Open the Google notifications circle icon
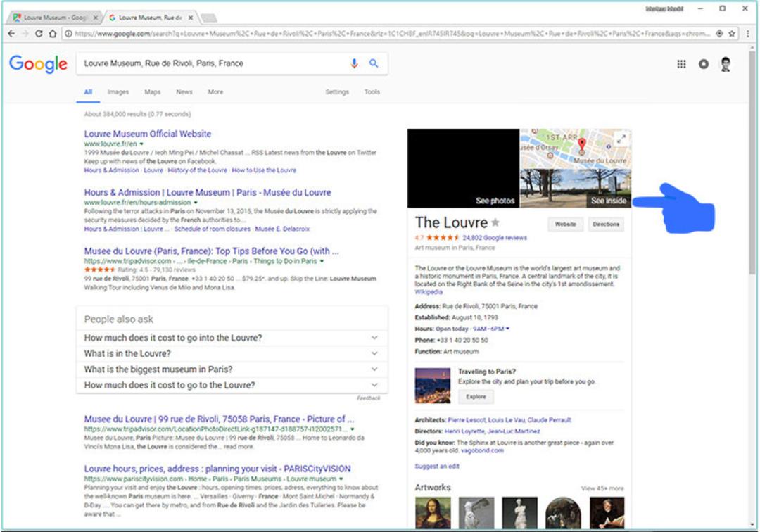The height and width of the screenshot is (532, 760). click(x=703, y=64)
